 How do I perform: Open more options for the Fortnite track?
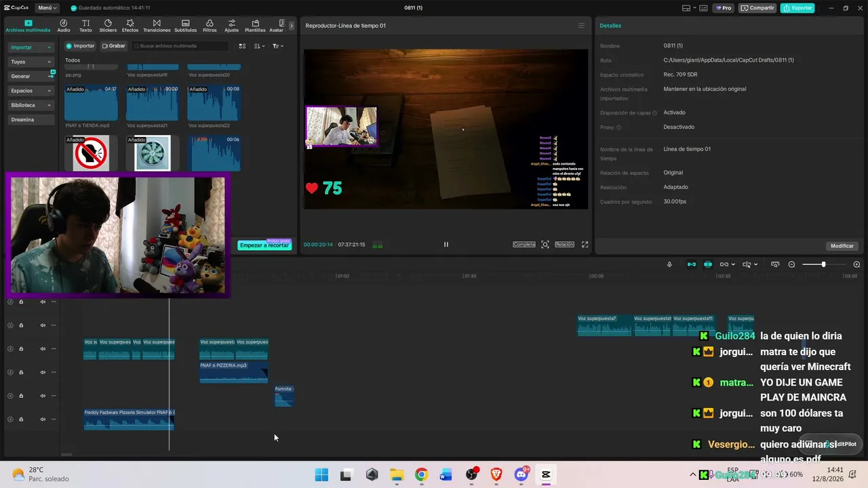click(x=54, y=396)
